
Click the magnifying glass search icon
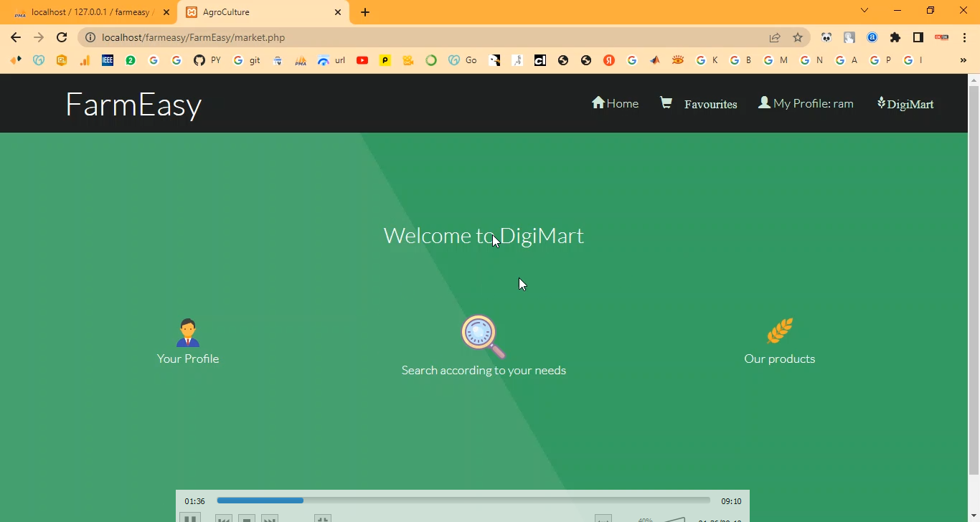pyautogui.click(x=483, y=336)
